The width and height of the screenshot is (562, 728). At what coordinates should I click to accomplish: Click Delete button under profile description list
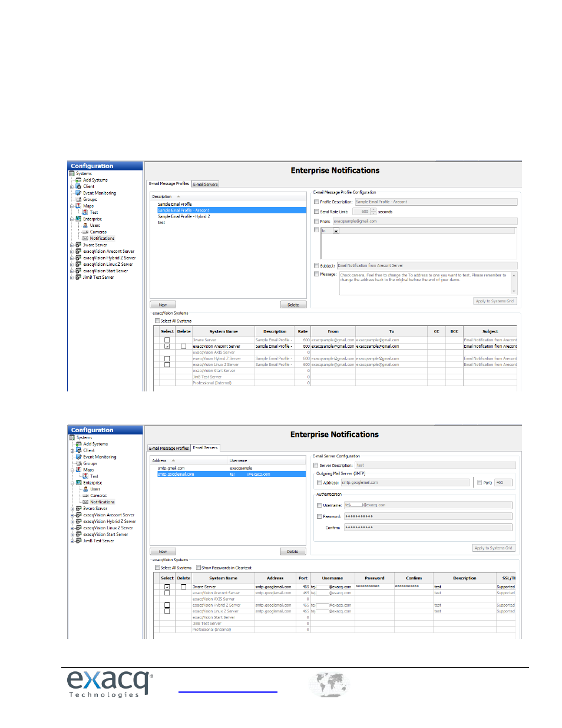click(293, 305)
